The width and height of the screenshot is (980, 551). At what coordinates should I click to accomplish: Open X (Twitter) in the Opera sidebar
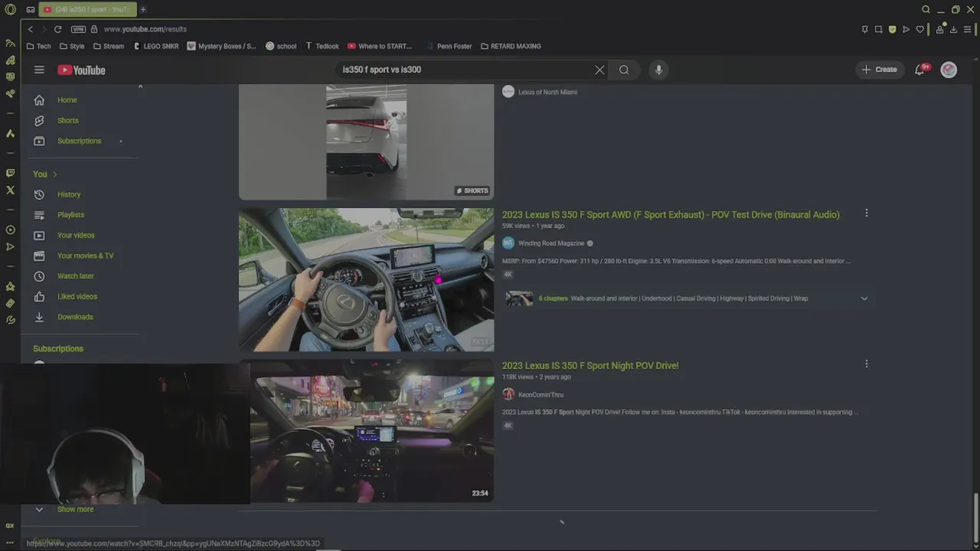(x=10, y=190)
